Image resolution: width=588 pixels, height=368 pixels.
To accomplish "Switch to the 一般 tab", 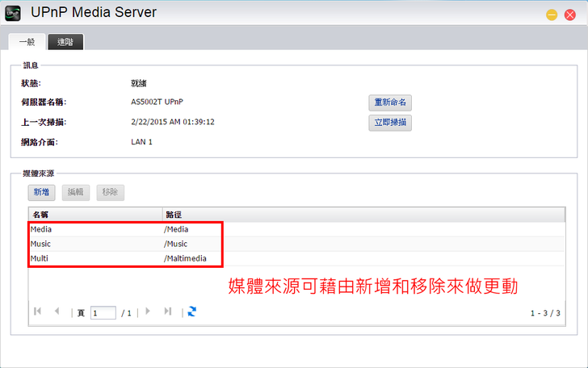I will pyautogui.click(x=27, y=42).
